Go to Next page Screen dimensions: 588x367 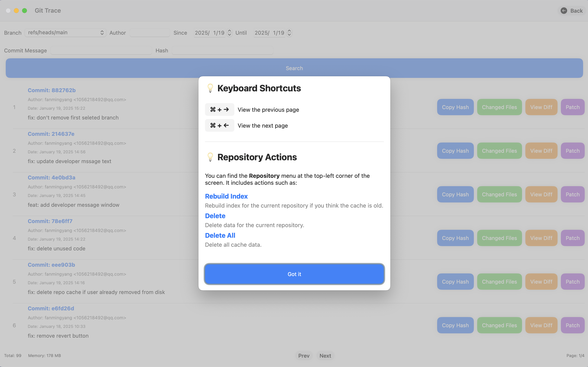(x=325, y=356)
